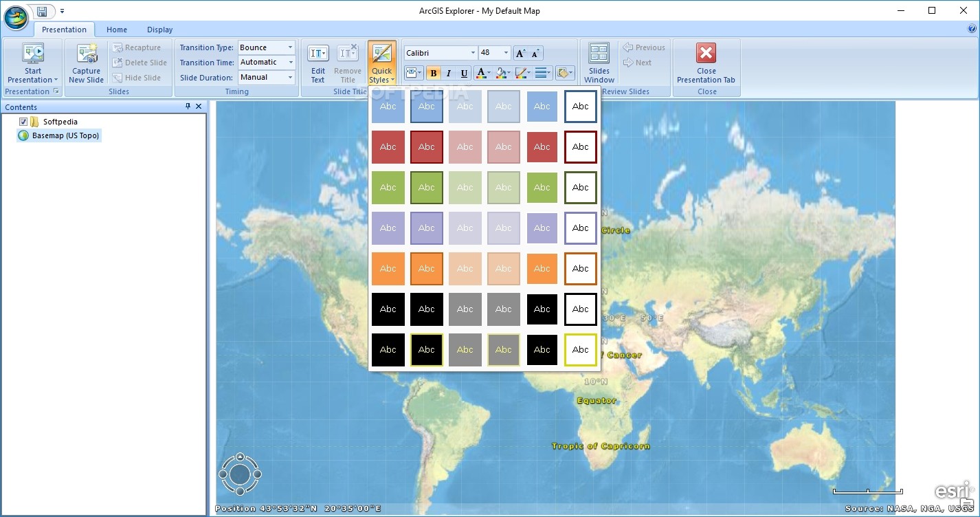Click the Previous slide button
The width and height of the screenshot is (980, 517).
click(644, 47)
